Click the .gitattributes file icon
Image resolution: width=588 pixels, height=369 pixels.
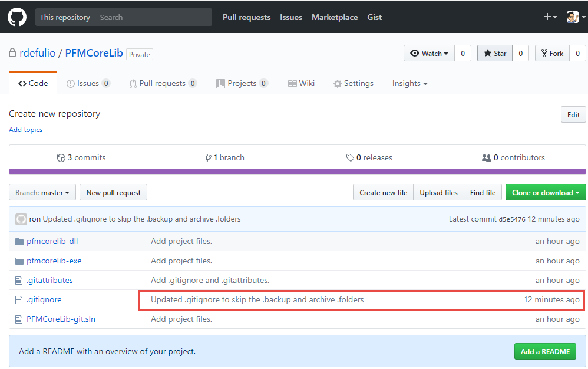click(x=19, y=281)
